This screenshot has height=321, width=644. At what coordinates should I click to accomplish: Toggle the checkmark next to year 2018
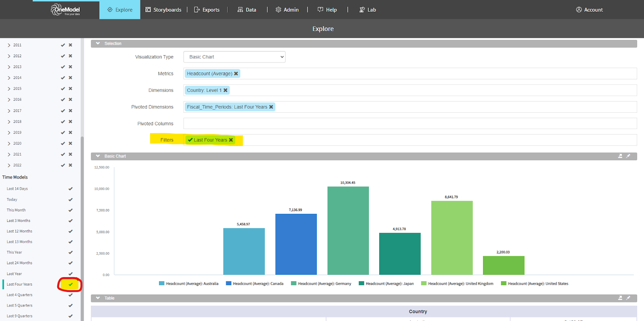(63, 122)
